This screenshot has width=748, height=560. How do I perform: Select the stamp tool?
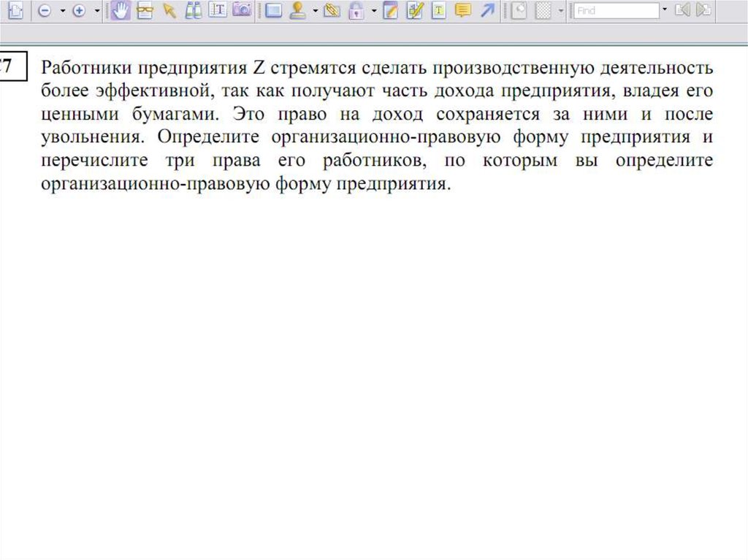[298, 10]
